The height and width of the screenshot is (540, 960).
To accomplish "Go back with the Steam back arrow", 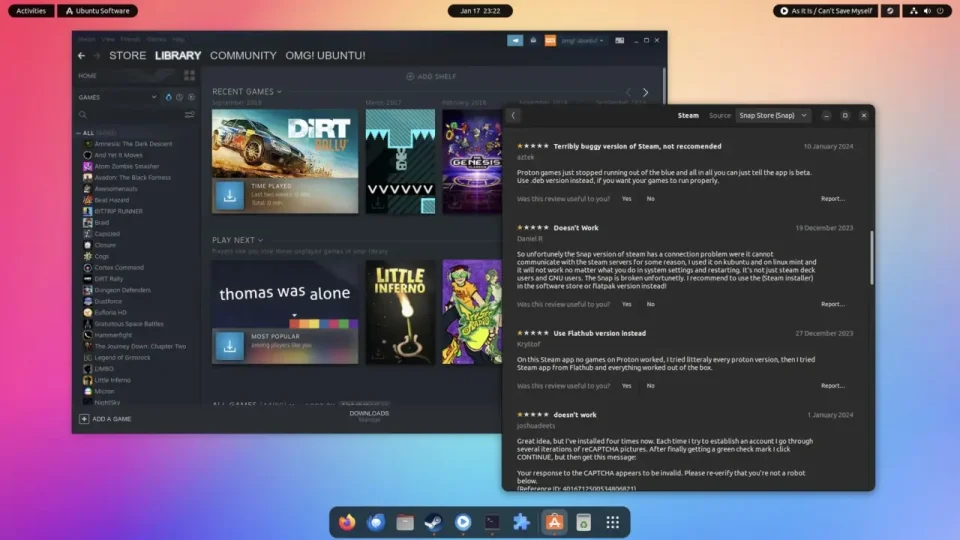I will click(x=81, y=56).
